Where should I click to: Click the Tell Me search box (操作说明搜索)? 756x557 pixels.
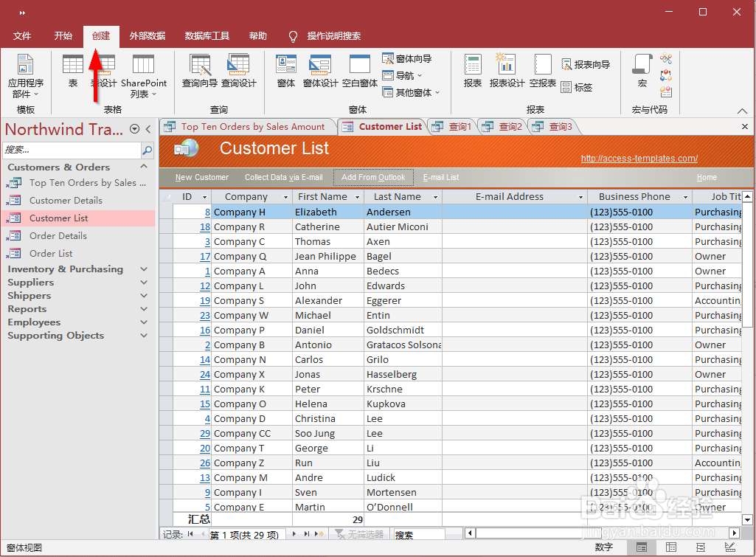(x=333, y=35)
